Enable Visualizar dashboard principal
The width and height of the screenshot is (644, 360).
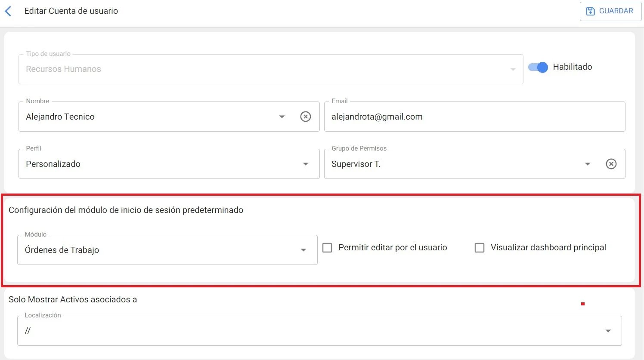(x=479, y=248)
